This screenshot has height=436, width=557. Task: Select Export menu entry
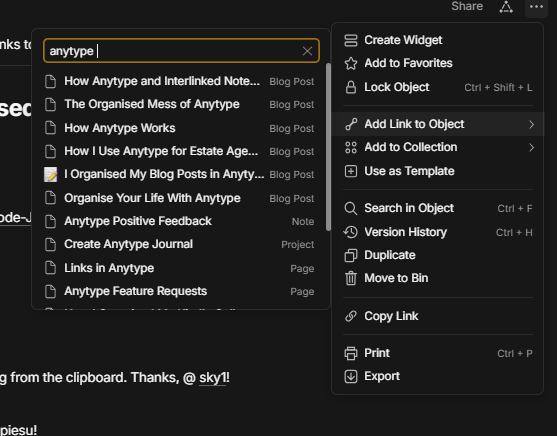[437, 376]
